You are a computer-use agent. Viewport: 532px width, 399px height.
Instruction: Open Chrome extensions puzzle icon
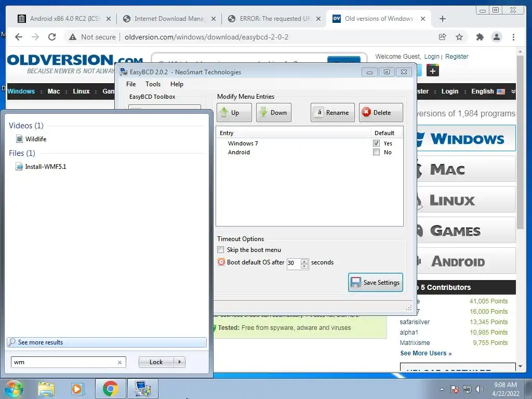pos(480,37)
